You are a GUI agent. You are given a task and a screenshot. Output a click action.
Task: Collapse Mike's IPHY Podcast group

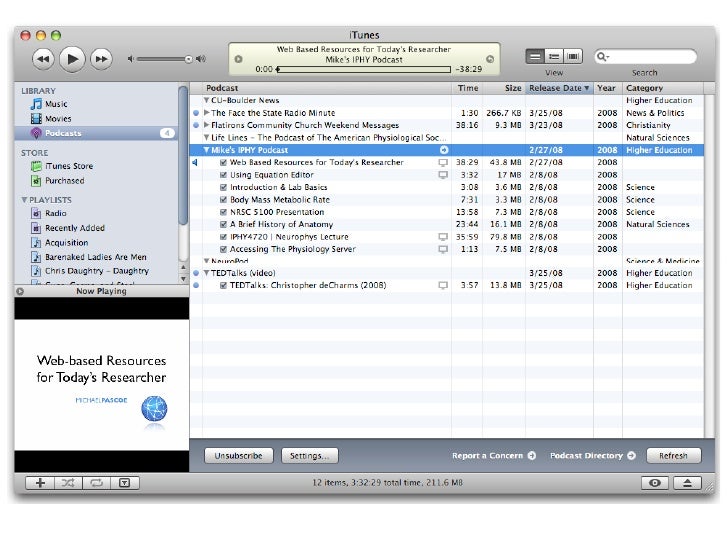(x=206, y=150)
